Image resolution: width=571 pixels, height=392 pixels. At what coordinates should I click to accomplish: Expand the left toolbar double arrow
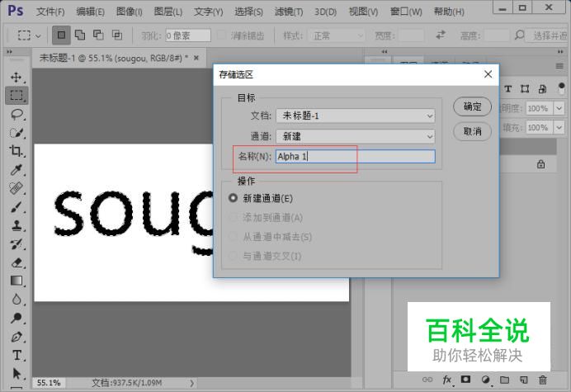pos(9,52)
